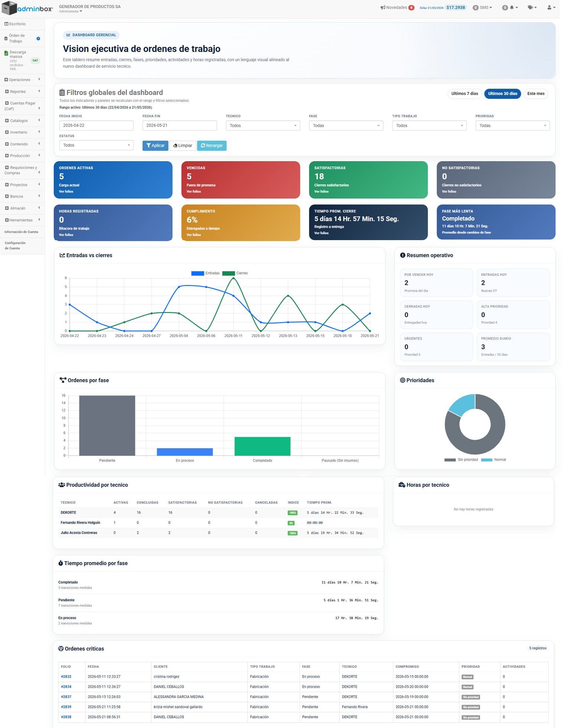The height and width of the screenshot is (728, 566).
Task: Click the SAT badge in sidebar
Action: [x=35, y=61]
